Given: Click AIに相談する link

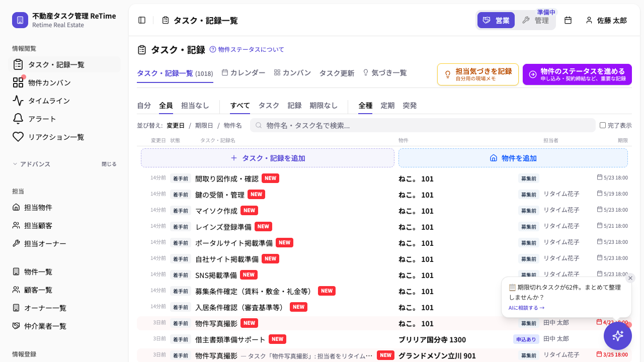Looking at the screenshot, I should click(526, 308).
